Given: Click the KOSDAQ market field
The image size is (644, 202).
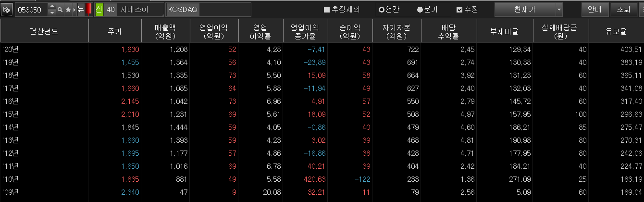Looking at the screenshot, I should [x=208, y=10].
